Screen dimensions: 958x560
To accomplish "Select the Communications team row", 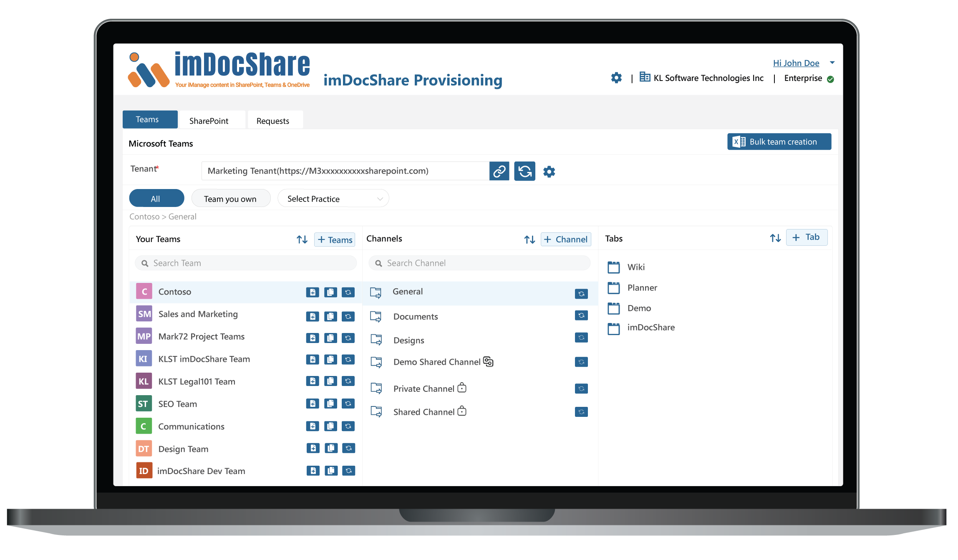I will point(246,426).
